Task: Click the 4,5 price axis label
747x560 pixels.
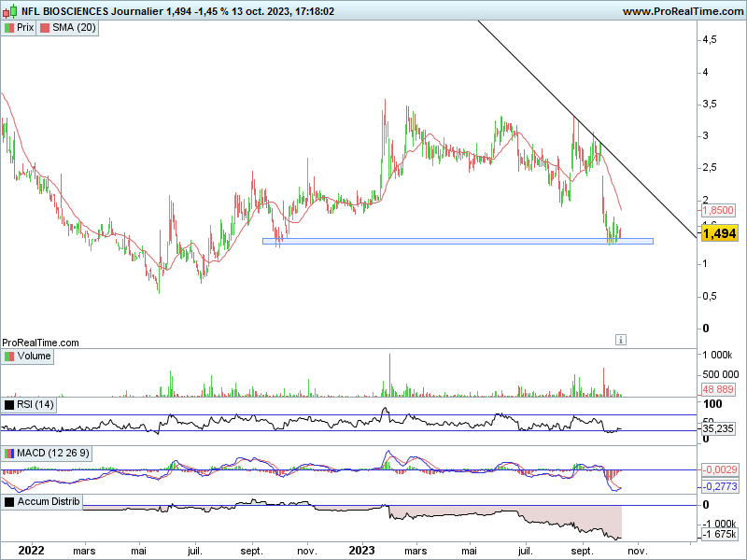Action: pyautogui.click(x=710, y=40)
